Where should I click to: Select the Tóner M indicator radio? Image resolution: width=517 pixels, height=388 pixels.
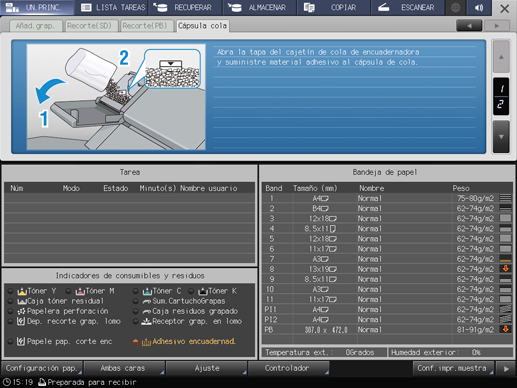68,291
